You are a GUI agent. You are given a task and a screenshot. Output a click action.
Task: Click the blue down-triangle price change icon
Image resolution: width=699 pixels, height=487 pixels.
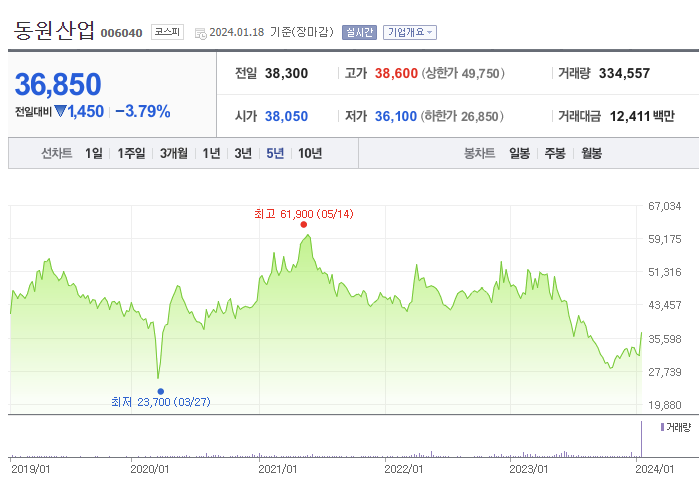click(60, 111)
